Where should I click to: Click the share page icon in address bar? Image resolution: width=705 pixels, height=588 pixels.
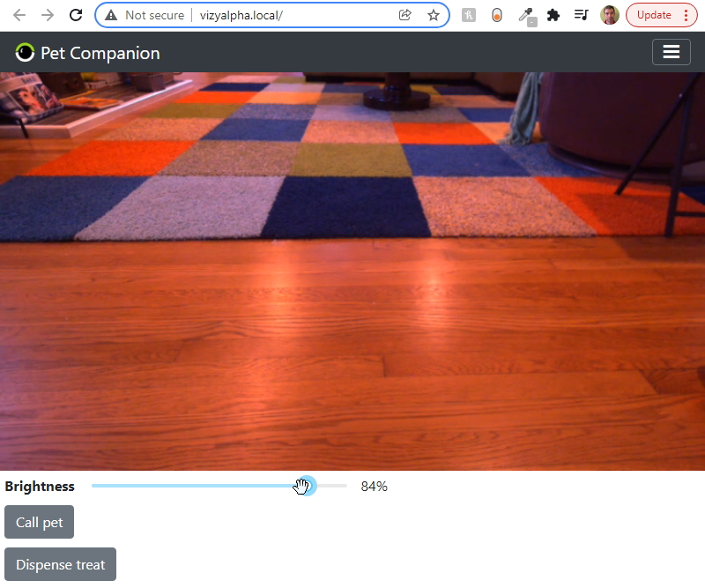[405, 15]
